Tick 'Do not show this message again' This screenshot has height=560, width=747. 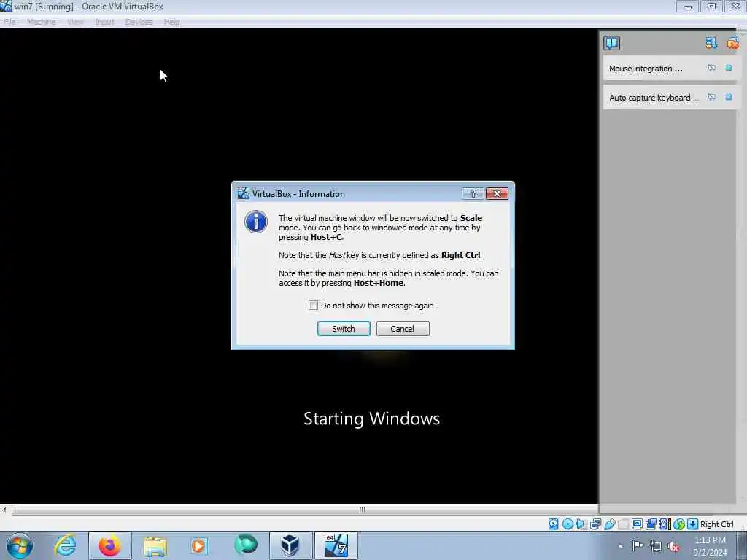click(313, 306)
